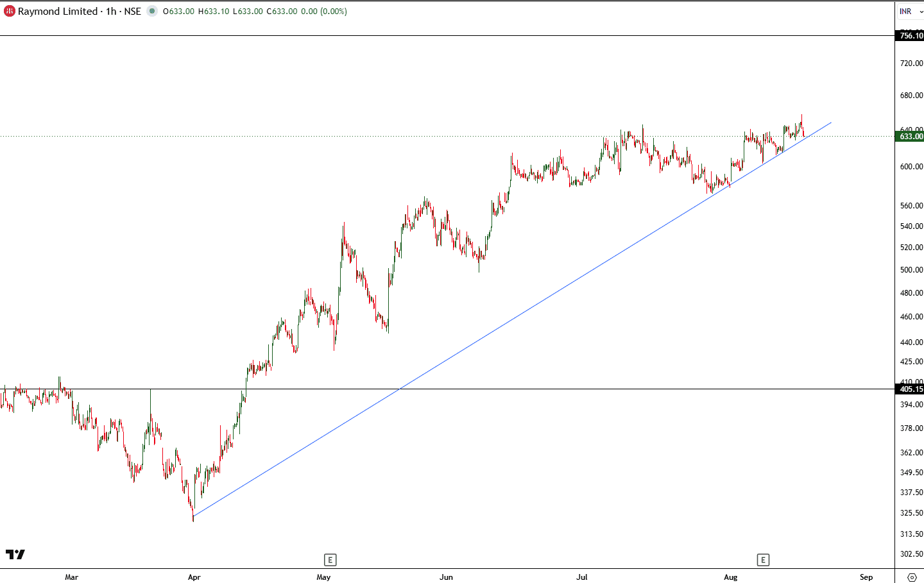This screenshot has width=924, height=583.
Task: Click the Raymond Limited logo icon
Action: (10, 11)
